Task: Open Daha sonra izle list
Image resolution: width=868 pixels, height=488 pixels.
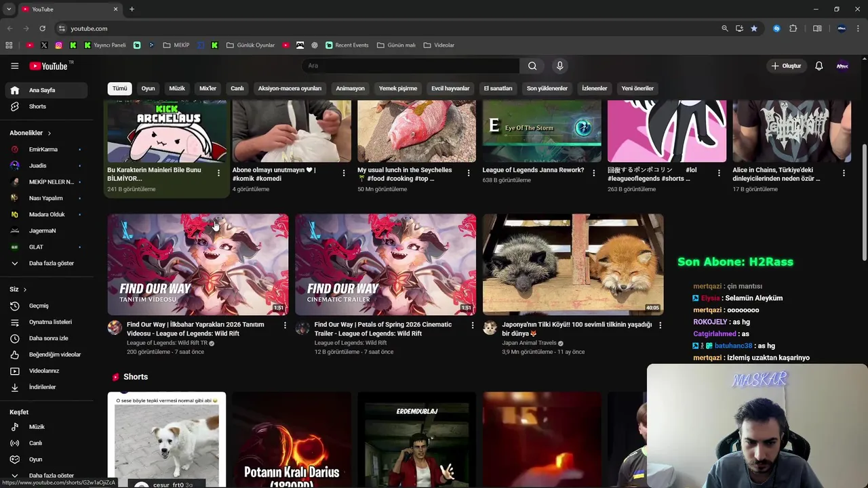Action: [x=46, y=338]
